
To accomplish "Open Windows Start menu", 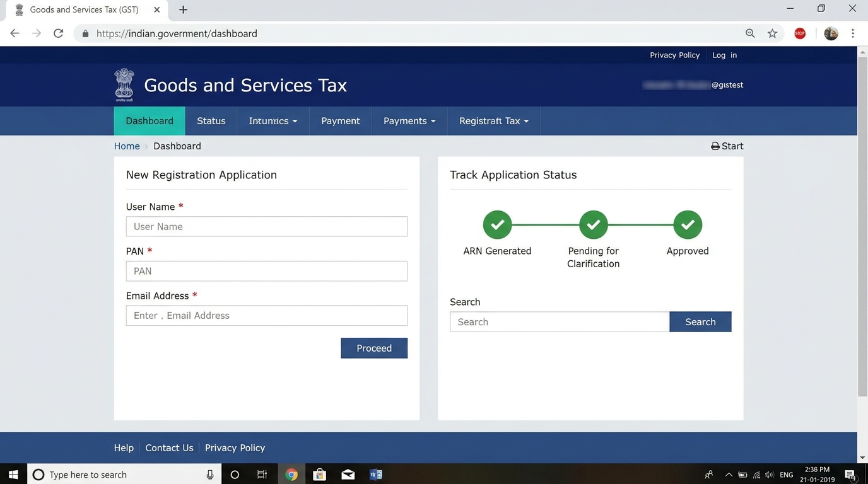I will pos(13,475).
